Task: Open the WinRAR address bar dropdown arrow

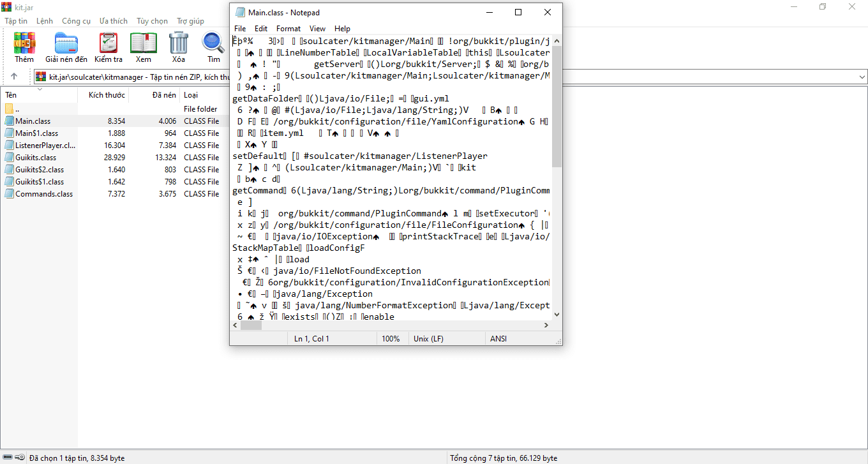Action: pyautogui.click(x=862, y=77)
